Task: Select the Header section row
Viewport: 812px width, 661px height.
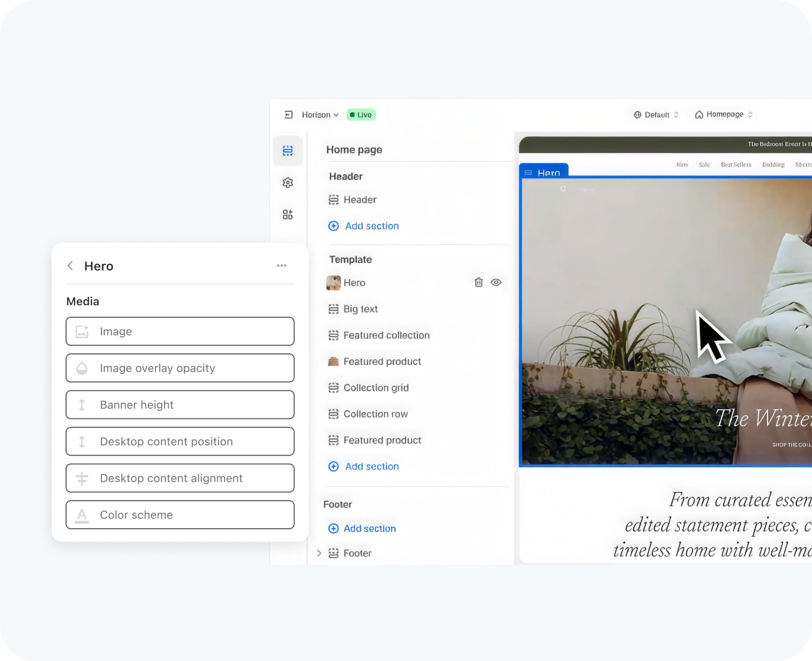Action: pyautogui.click(x=353, y=200)
